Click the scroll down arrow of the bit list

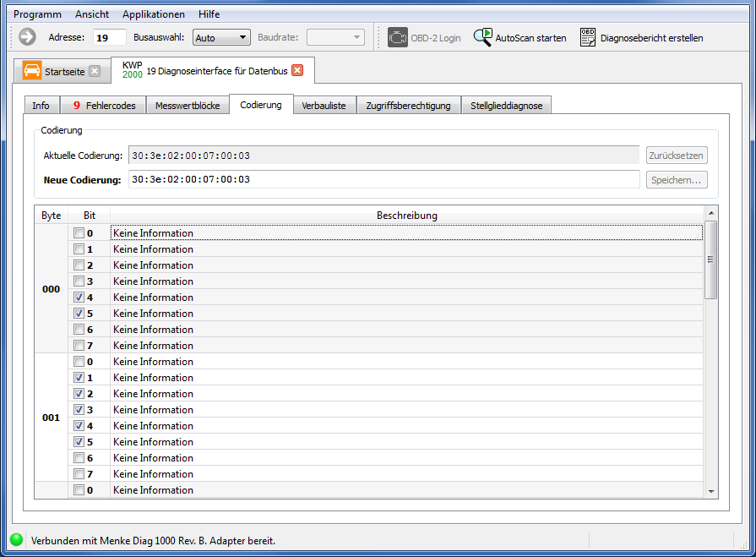[711, 491]
